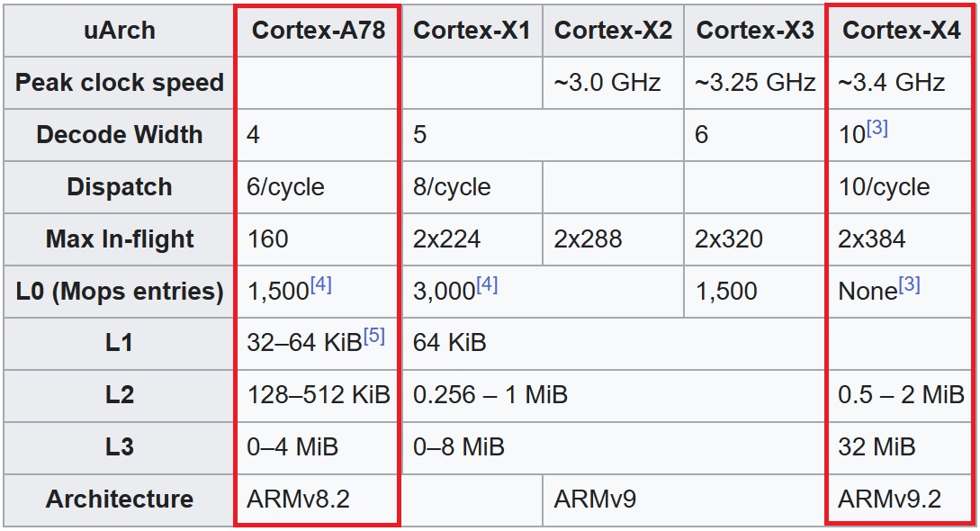Select the Cortex-X3 header cell
This screenshot has width=980, height=531.
754,30
